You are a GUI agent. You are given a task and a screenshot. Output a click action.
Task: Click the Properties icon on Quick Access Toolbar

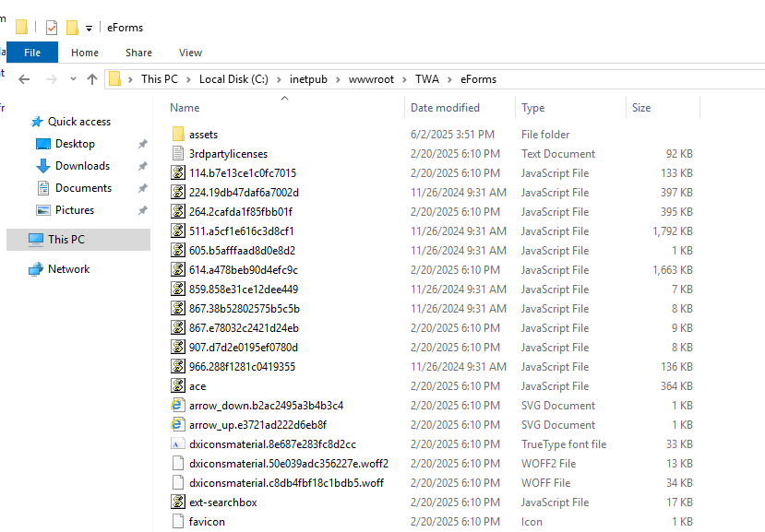pos(53,28)
